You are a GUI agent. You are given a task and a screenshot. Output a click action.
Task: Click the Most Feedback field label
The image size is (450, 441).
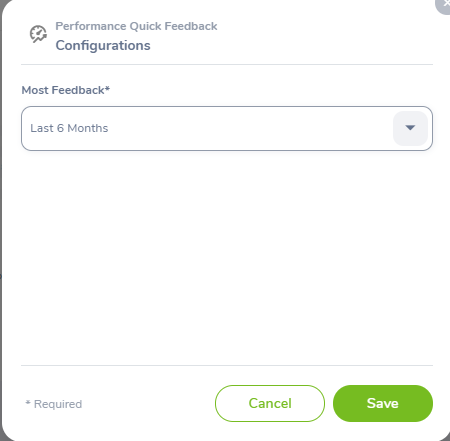[x=66, y=90]
